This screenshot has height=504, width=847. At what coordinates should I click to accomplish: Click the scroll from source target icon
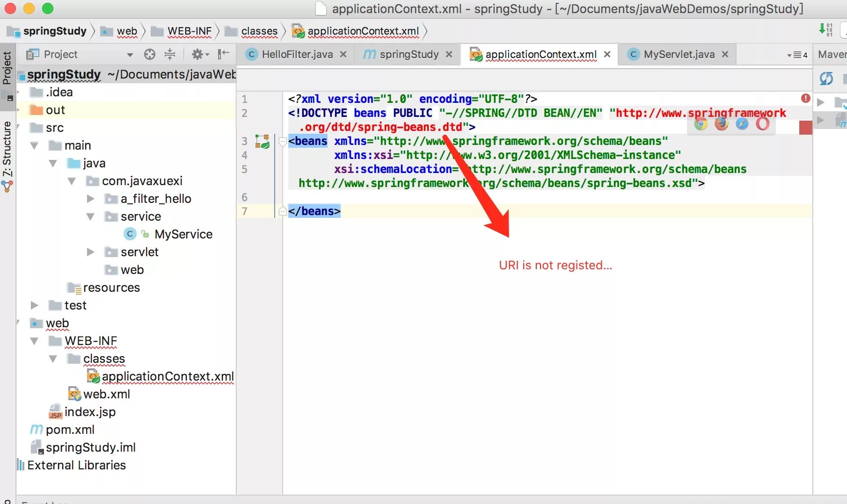tap(150, 55)
